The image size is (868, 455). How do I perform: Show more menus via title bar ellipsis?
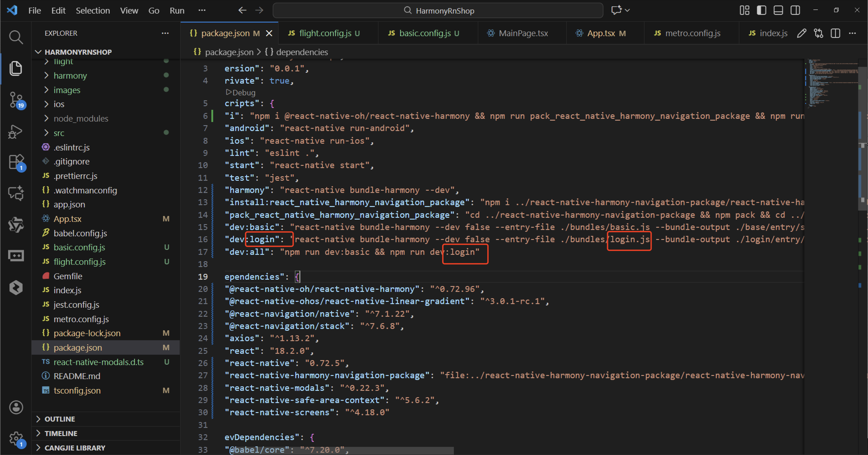coord(202,10)
